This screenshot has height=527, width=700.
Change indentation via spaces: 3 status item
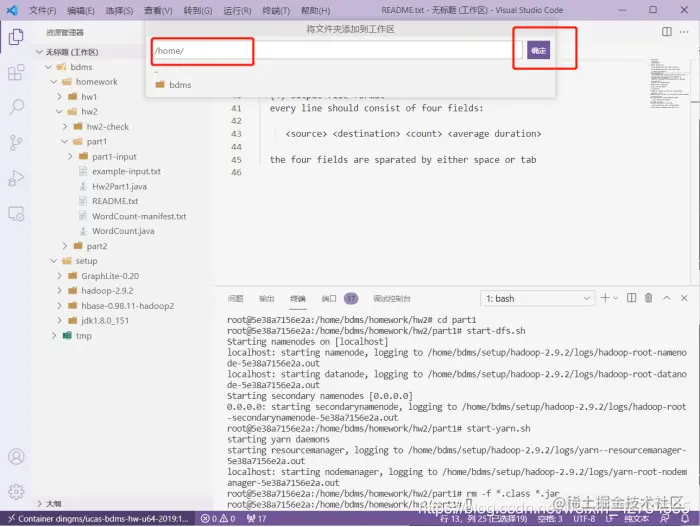click(x=550, y=519)
